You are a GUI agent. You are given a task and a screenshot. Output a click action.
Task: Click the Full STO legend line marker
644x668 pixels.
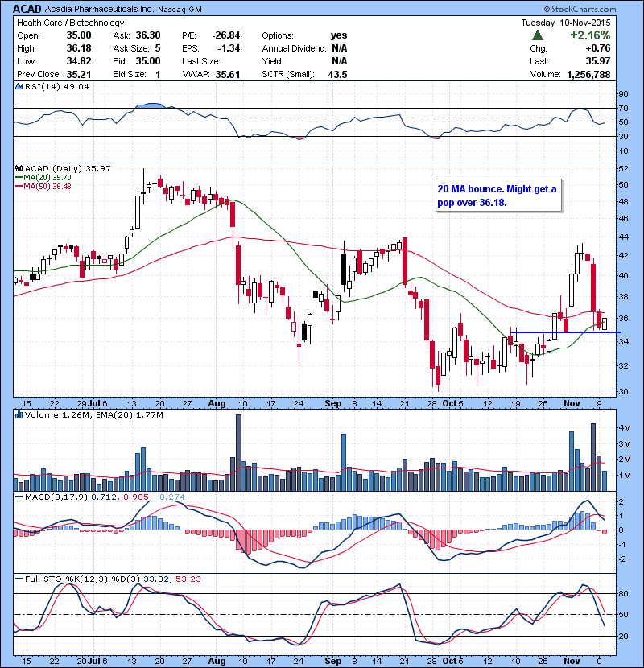[x=19, y=579]
